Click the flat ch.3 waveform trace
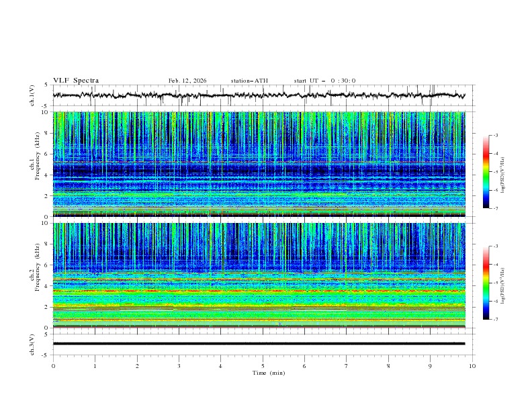 [262, 343]
